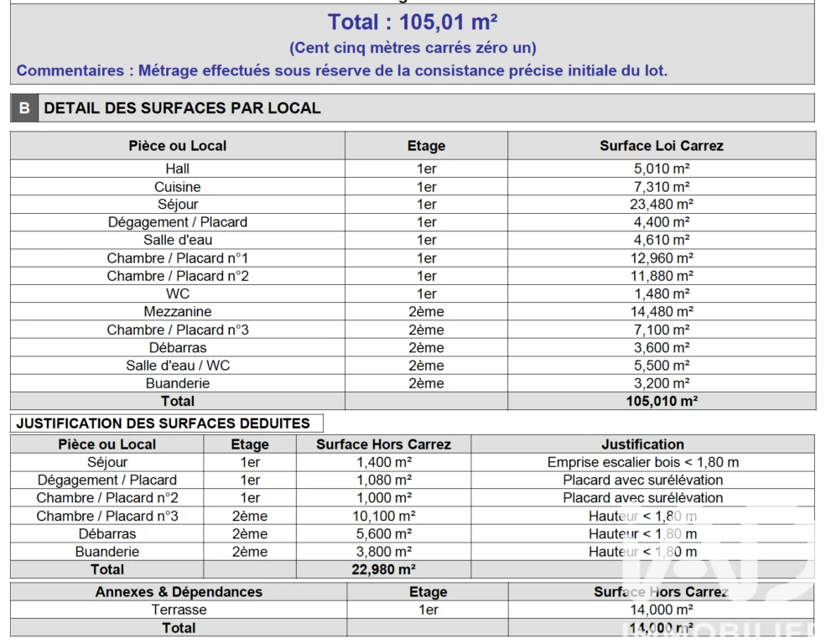Image resolution: width=826 pixels, height=644 pixels.
Task: Click the "12,960 m²" surface value
Action: (662, 258)
